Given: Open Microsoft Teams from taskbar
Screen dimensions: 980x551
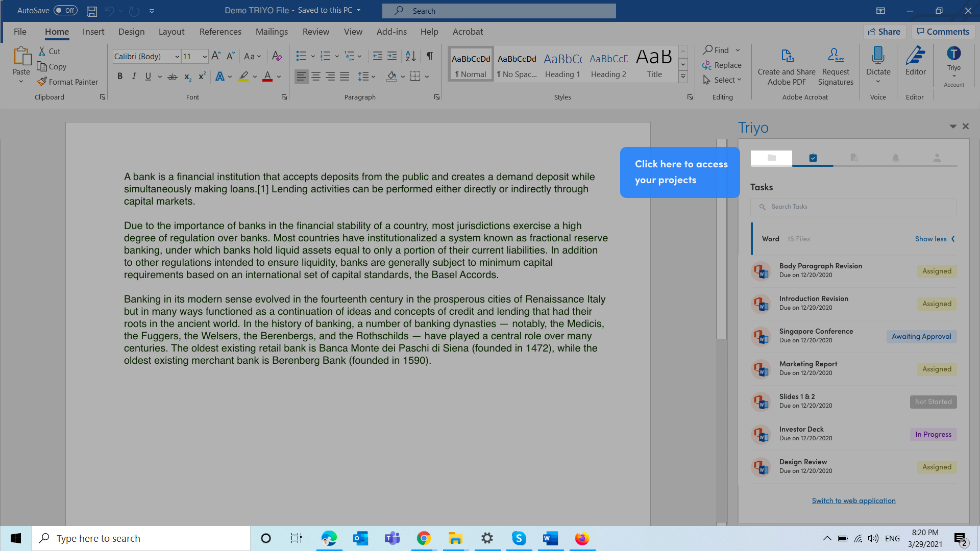Looking at the screenshot, I should point(392,538).
